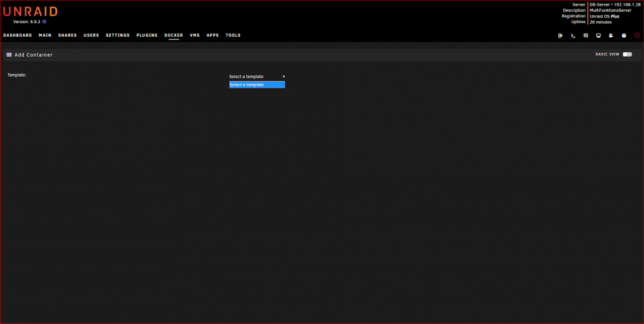Click the monitor info icon
This screenshot has width=644, height=324.
coord(598,35)
